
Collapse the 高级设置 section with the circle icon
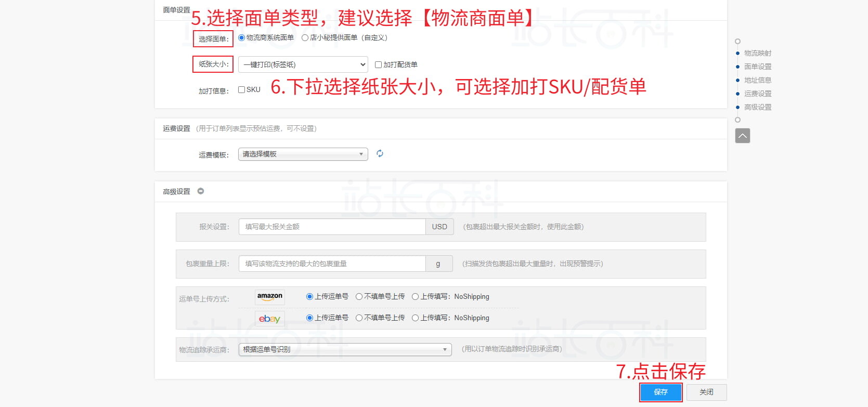pyautogui.click(x=201, y=191)
